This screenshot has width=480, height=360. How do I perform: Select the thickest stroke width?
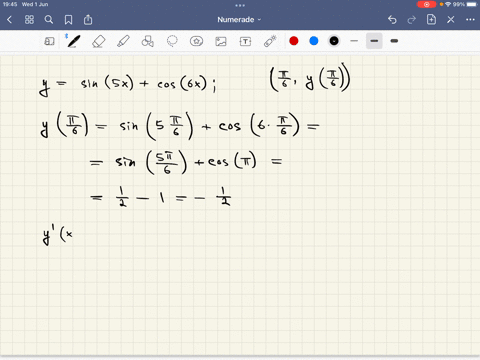pyautogui.click(x=394, y=41)
